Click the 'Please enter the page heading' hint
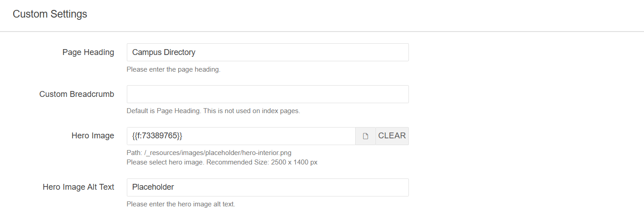This screenshot has width=644, height=219. pos(173,70)
